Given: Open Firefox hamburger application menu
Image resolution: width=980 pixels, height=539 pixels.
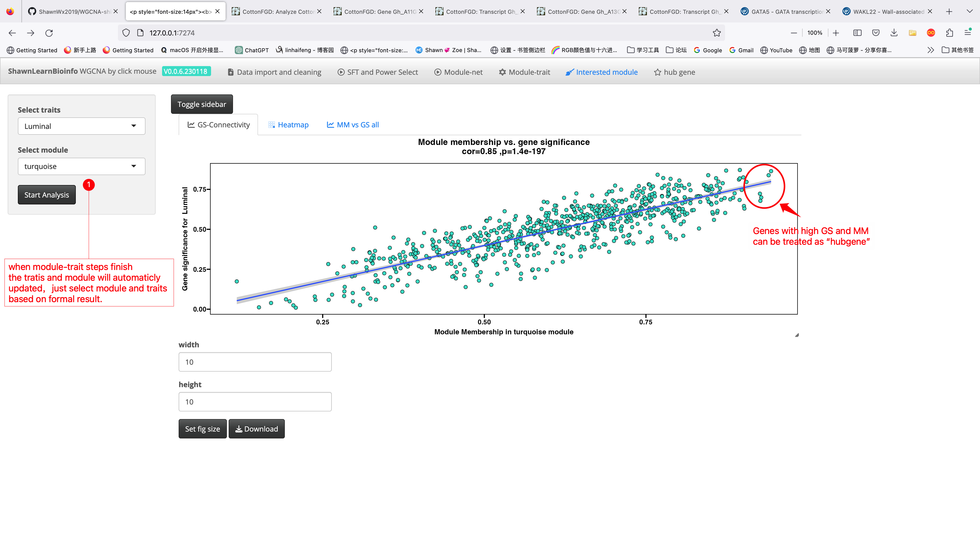Looking at the screenshot, I should tap(967, 33).
